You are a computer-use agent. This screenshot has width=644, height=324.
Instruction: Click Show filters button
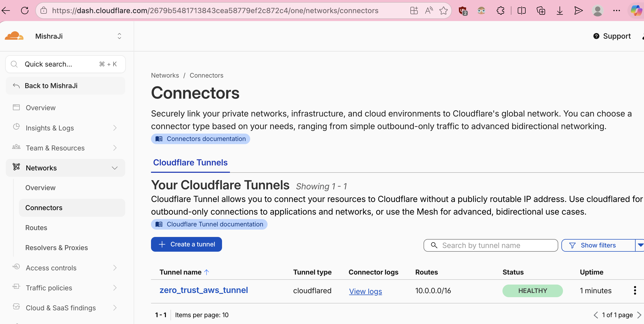point(598,245)
